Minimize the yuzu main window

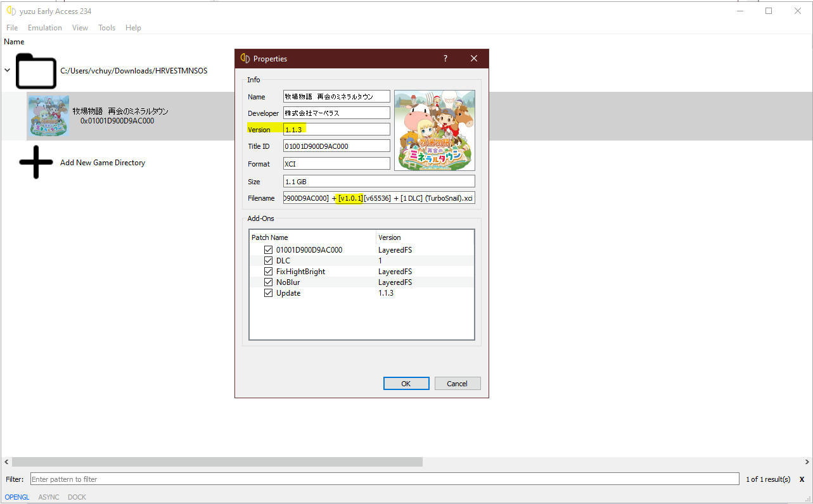739,11
